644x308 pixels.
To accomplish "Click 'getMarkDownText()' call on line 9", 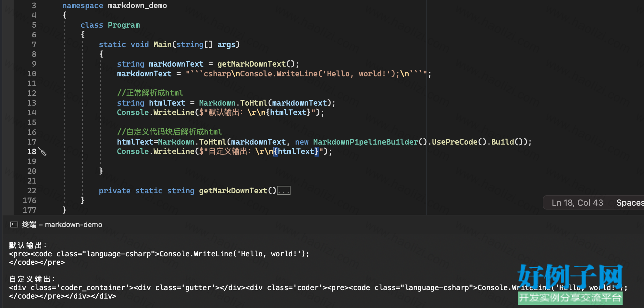I will [256, 64].
